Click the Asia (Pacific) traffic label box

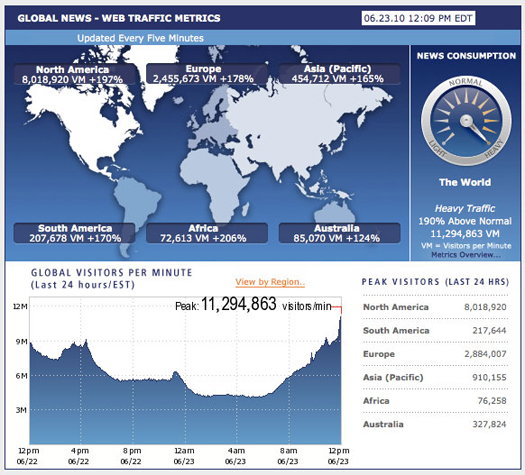point(339,73)
